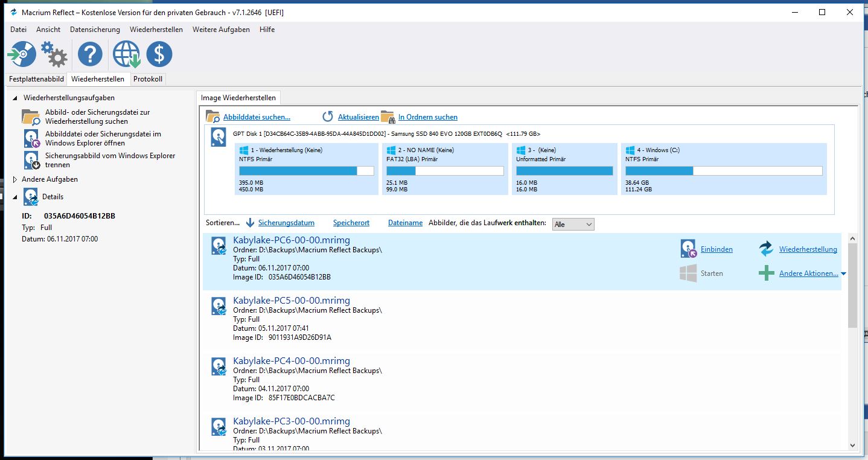The width and height of the screenshot is (868, 460).
Task: Click the image icon of Kabylake-PC6-00-00.mrimg
Action: point(219,246)
